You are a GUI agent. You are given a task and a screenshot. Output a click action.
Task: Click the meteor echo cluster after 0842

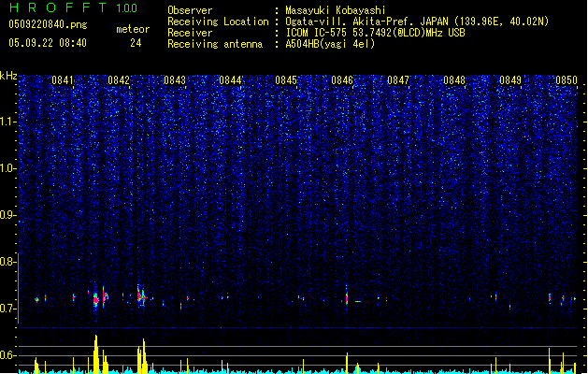141,296
